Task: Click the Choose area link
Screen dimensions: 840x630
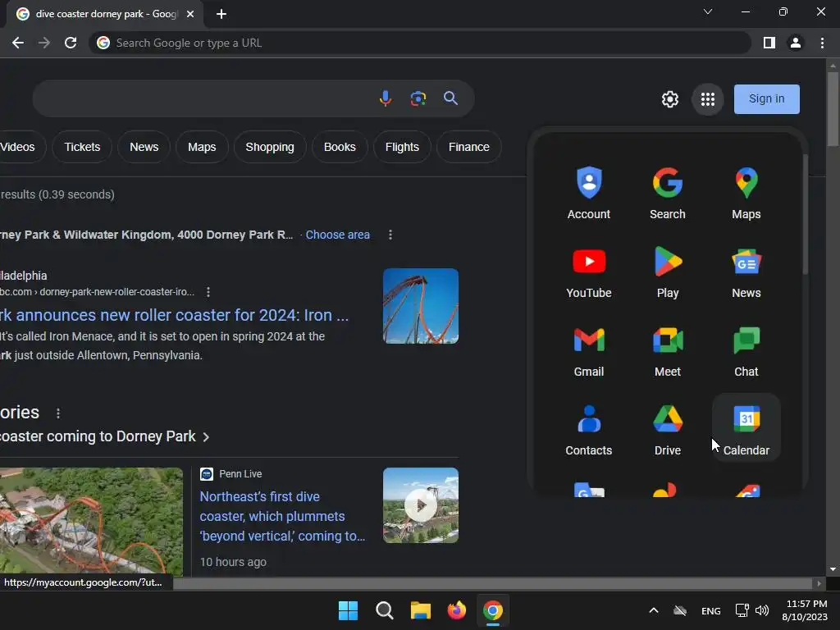Action: pyautogui.click(x=337, y=235)
